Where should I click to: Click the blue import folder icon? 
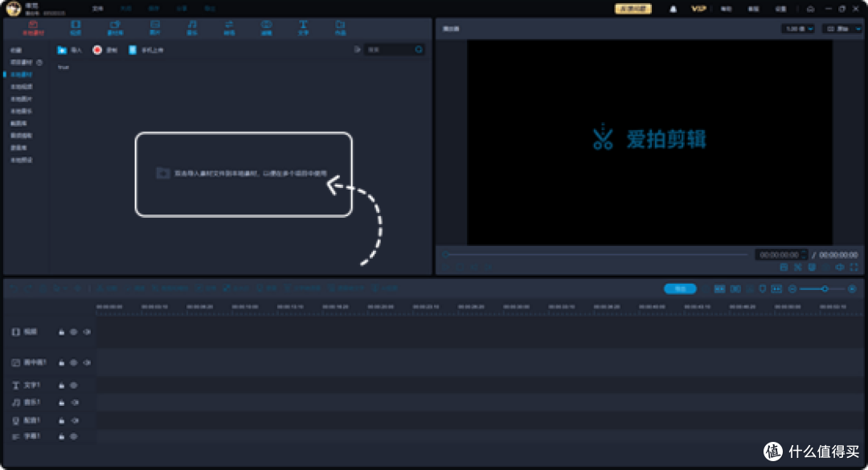click(62, 50)
